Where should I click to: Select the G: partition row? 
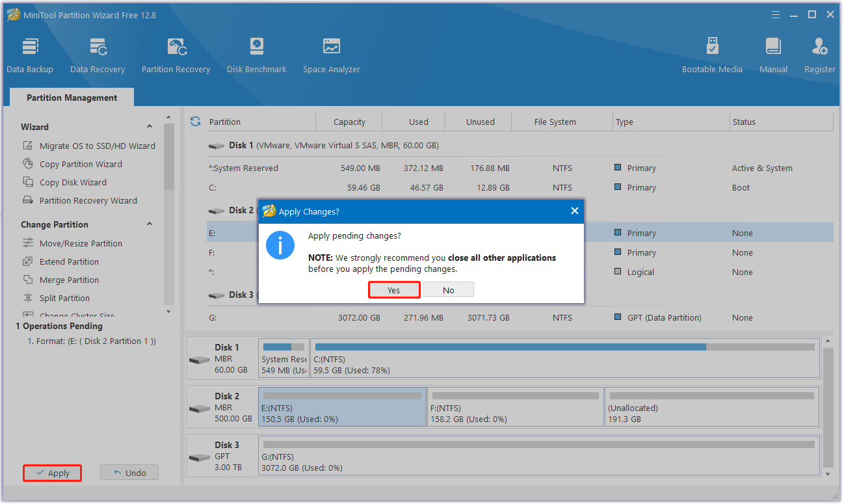(520, 317)
